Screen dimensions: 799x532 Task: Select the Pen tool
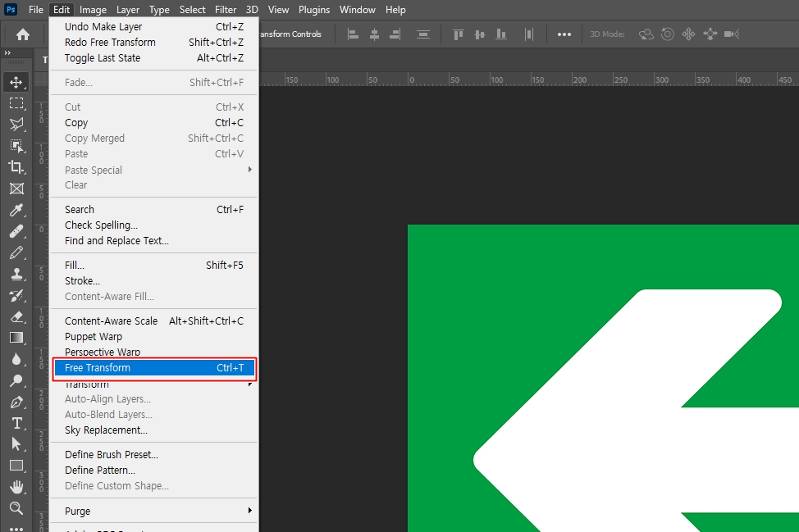tap(16, 402)
